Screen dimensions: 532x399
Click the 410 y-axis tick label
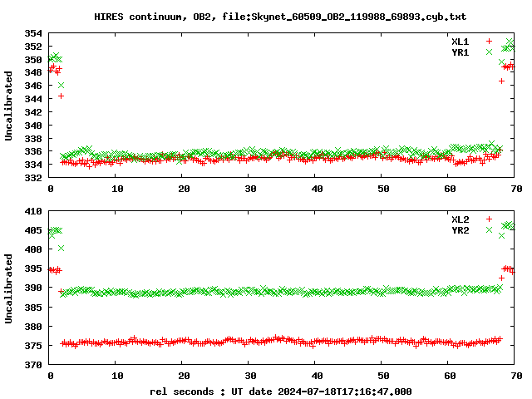click(33, 211)
